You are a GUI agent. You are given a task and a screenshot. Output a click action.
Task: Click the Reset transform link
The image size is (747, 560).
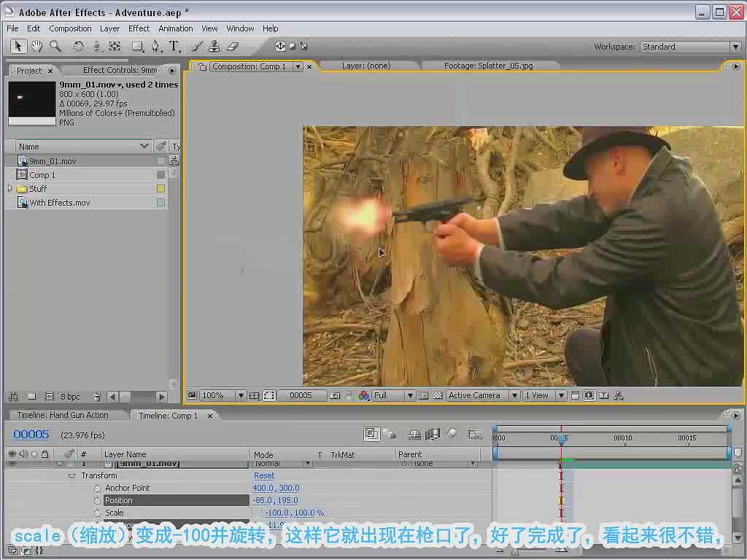click(264, 475)
